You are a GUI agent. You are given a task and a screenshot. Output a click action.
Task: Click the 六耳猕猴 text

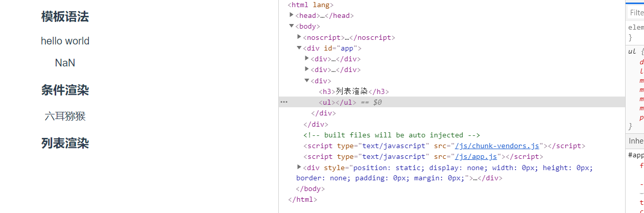[x=65, y=116]
